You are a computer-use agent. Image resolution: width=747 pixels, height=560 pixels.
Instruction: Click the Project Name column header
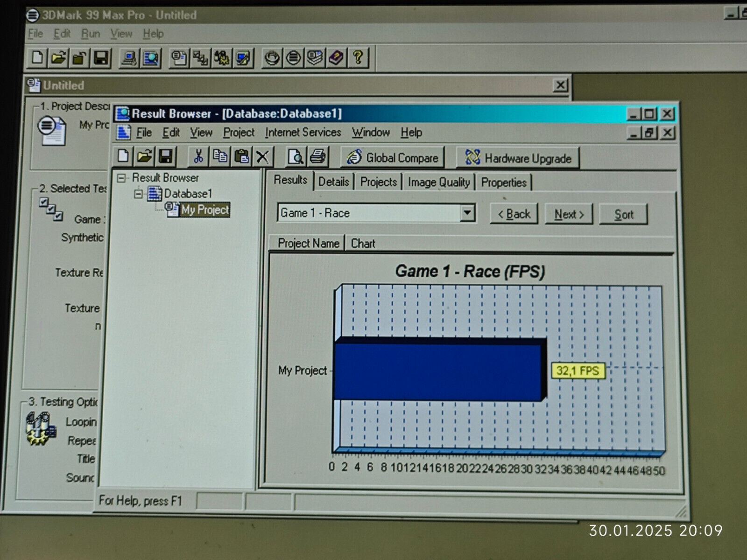click(x=308, y=243)
